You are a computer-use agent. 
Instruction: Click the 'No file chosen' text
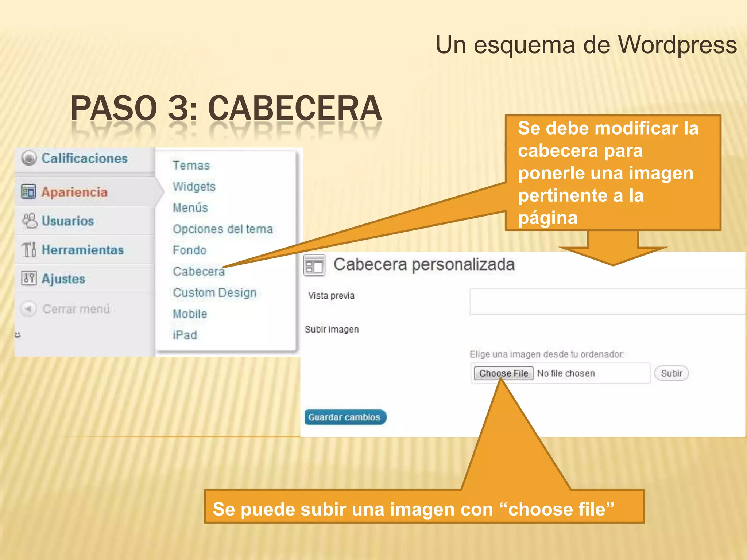566,373
